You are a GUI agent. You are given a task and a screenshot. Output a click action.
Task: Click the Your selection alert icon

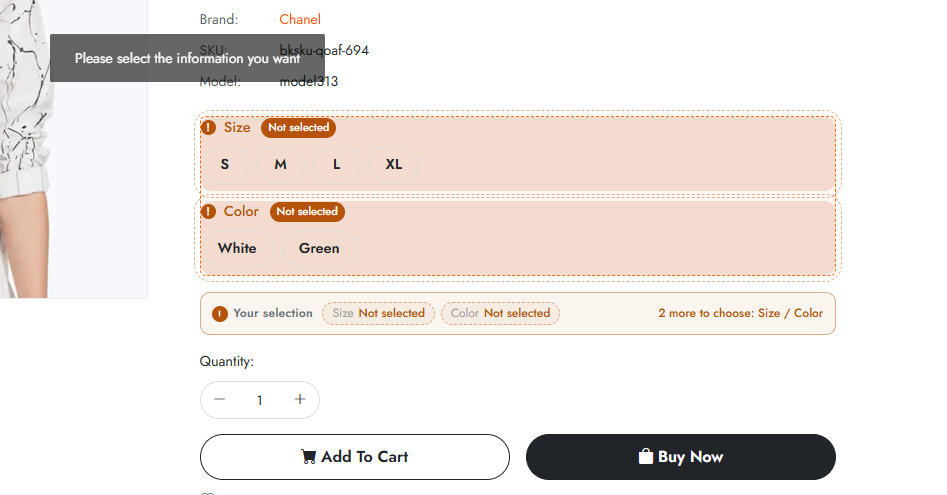pos(220,314)
